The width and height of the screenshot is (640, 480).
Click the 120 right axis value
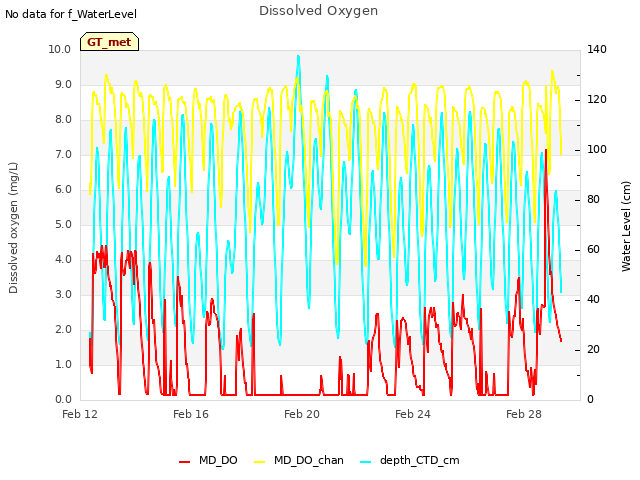click(597, 100)
